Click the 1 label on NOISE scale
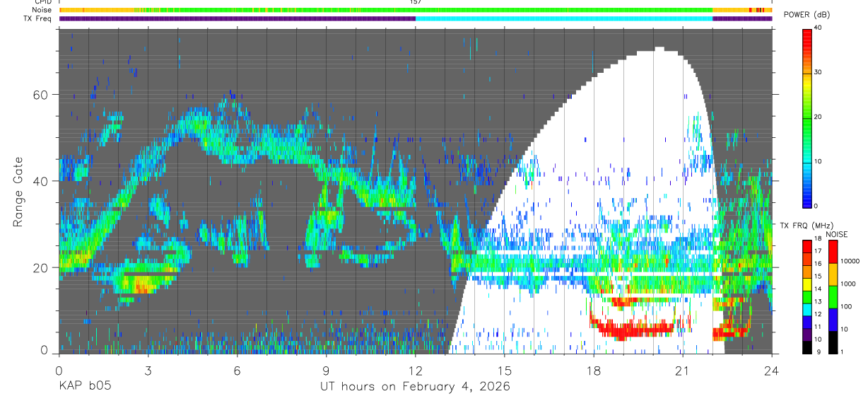This screenshot has width=868, height=401. (x=841, y=352)
